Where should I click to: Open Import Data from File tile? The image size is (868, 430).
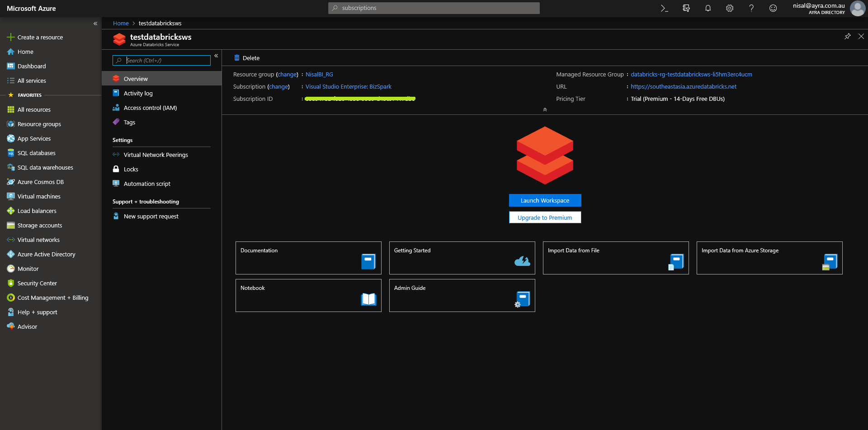pyautogui.click(x=616, y=258)
